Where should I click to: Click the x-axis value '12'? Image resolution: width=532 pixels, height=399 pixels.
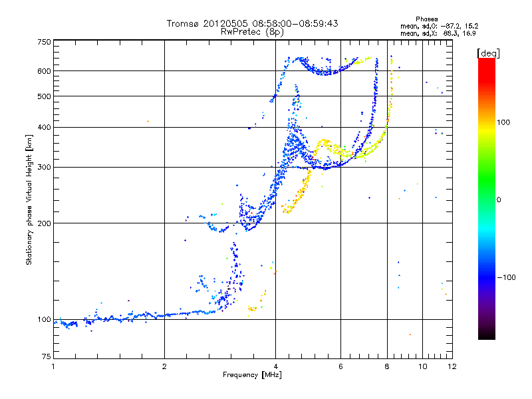click(x=452, y=367)
